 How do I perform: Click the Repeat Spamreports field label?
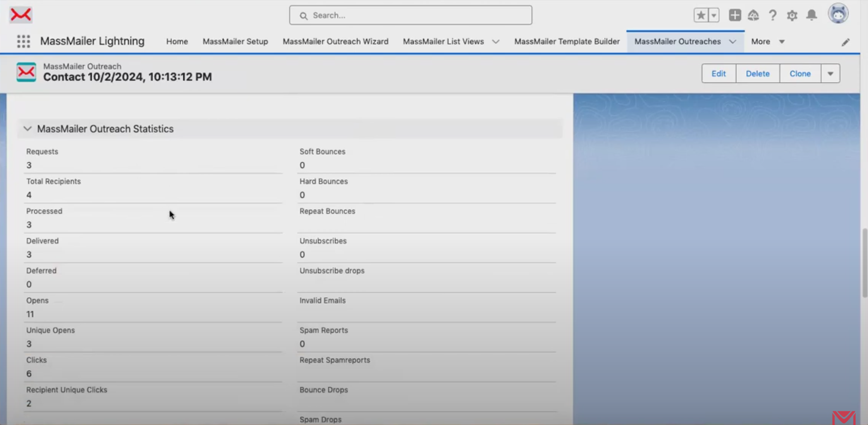click(335, 360)
